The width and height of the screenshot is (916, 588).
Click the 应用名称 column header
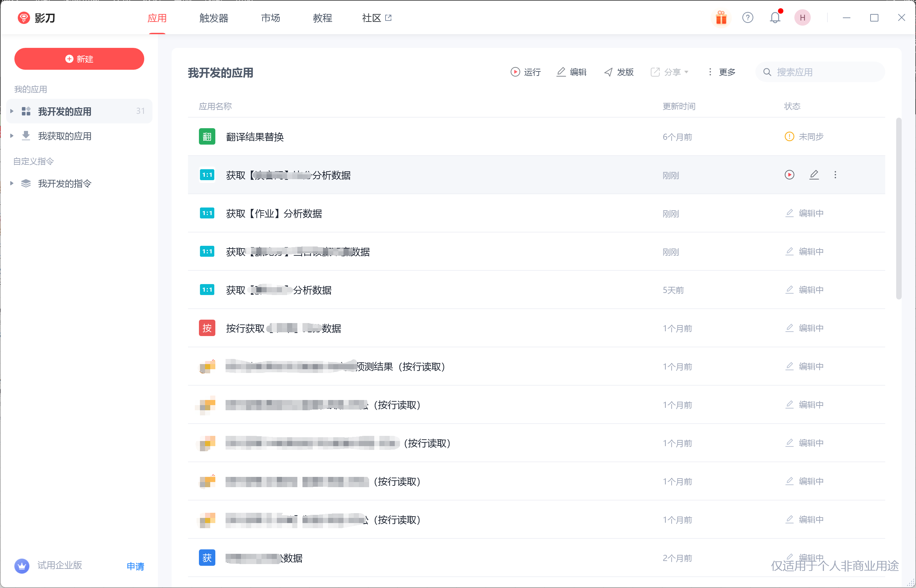(x=215, y=106)
